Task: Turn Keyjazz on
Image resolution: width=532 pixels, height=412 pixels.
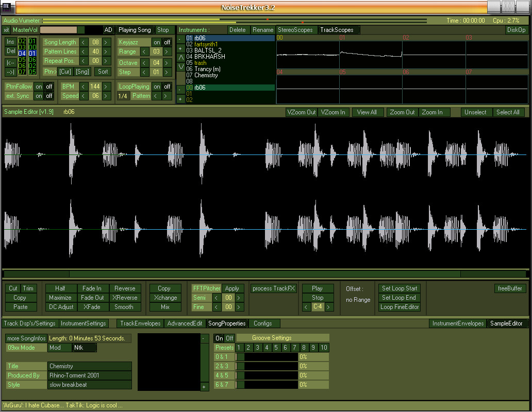Action: pyautogui.click(x=157, y=42)
